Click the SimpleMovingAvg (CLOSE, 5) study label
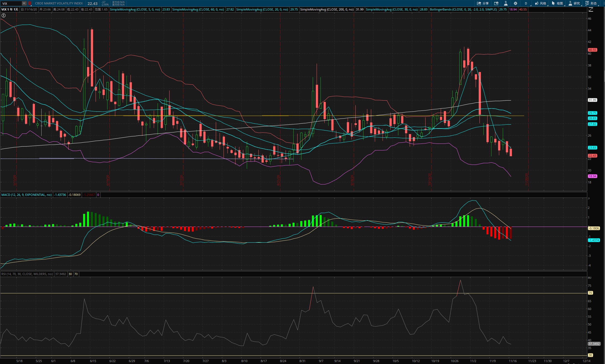Viewport: 605px width, 364px height. point(135,9)
